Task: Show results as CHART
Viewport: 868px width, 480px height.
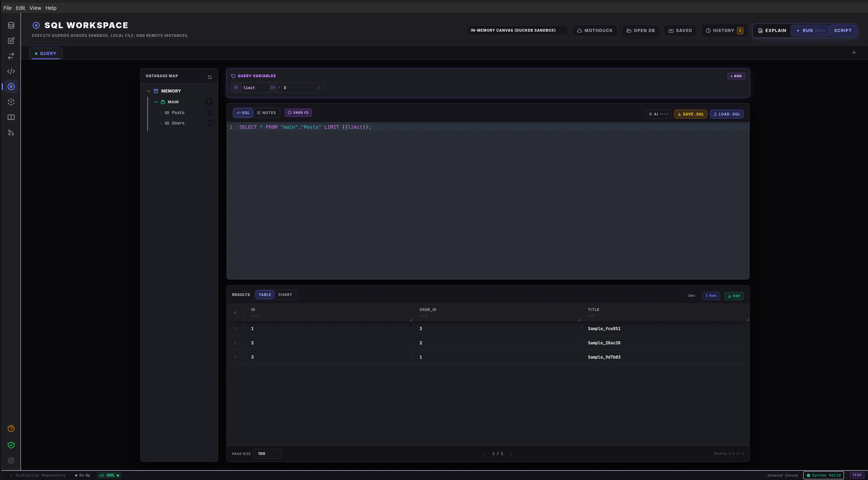Action: [285, 295]
